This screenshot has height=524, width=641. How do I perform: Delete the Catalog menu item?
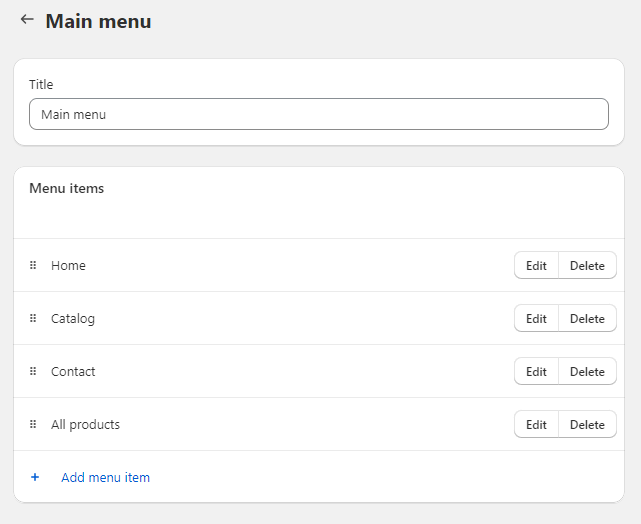[587, 318]
